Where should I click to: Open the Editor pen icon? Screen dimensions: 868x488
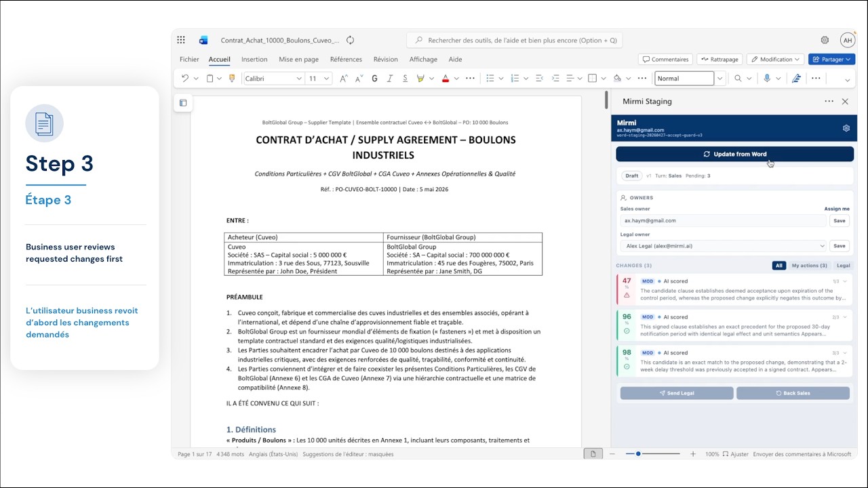click(x=797, y=79)
